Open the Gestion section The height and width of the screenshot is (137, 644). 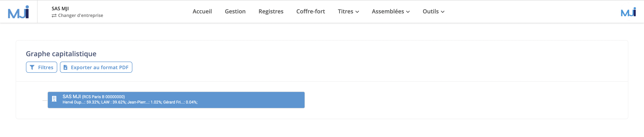click(235, 11)
